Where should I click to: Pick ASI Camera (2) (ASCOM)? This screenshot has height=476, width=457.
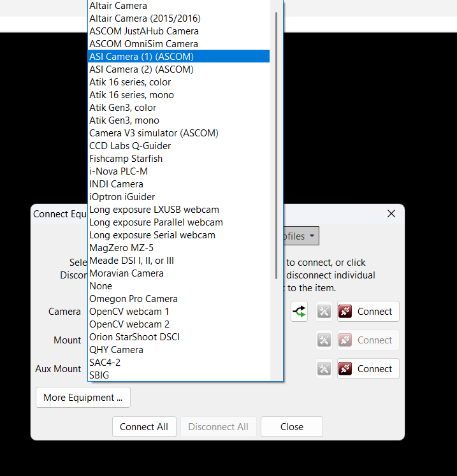178,69
